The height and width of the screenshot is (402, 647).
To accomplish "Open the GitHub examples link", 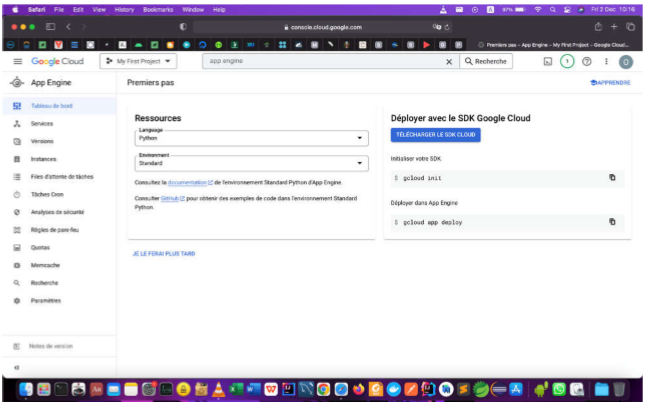I will pyautogui.click(x=172, y=199).
